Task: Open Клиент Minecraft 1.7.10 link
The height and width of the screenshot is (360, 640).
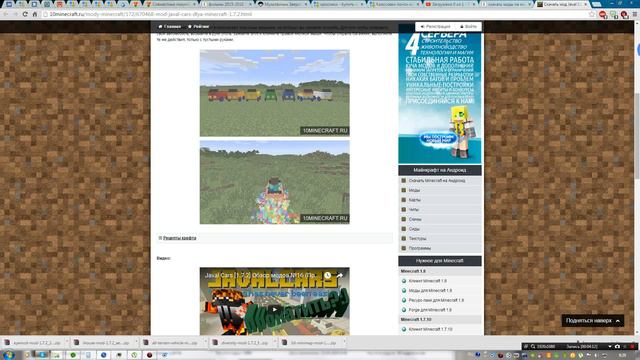Action: pos(430,329)
